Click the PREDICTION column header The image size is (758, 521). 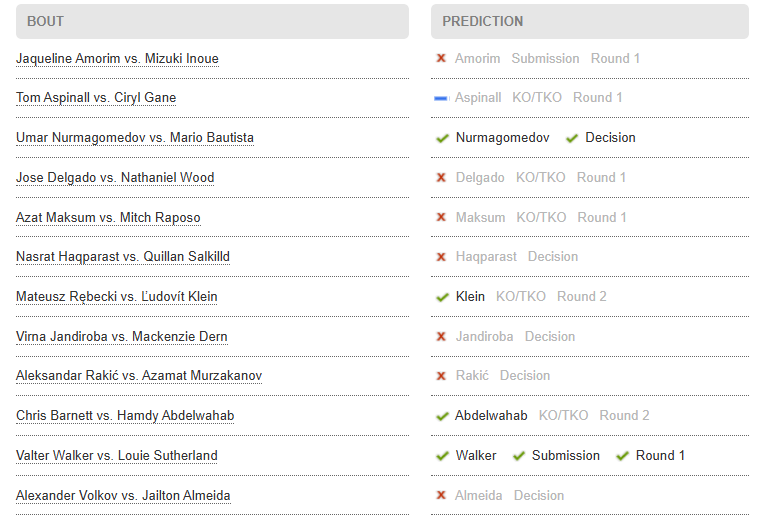coord(589,21)
